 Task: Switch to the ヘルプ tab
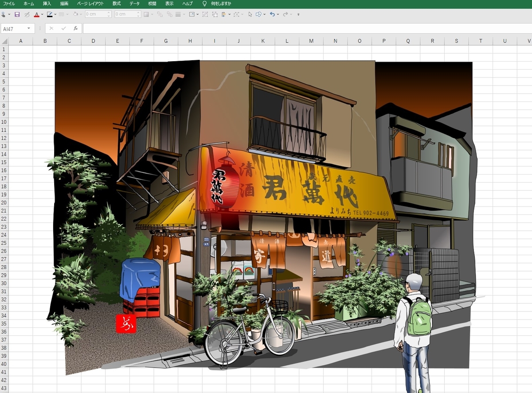188,3
